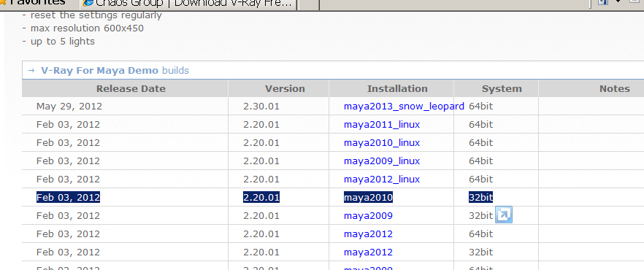Screen dimensions: 644x270
Task: Open the Favorites button
Action: point(33,2)
